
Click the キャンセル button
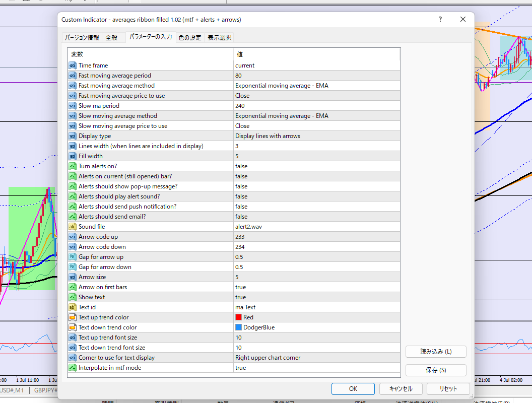click(x=401, y=389)
